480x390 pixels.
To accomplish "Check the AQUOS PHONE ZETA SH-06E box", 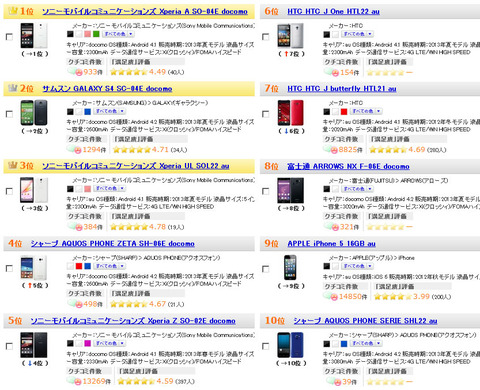I will [9, 268].
